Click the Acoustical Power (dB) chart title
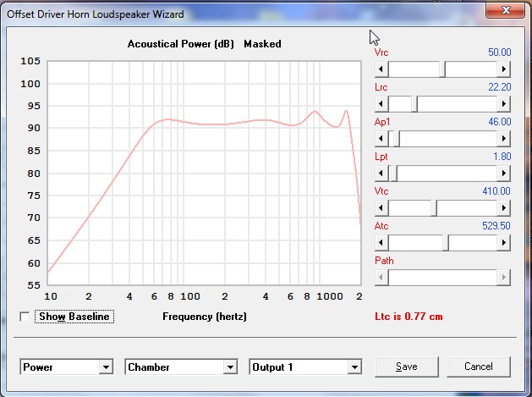The height and width of the screenshot is (397, 532). [x=180, y=44]
